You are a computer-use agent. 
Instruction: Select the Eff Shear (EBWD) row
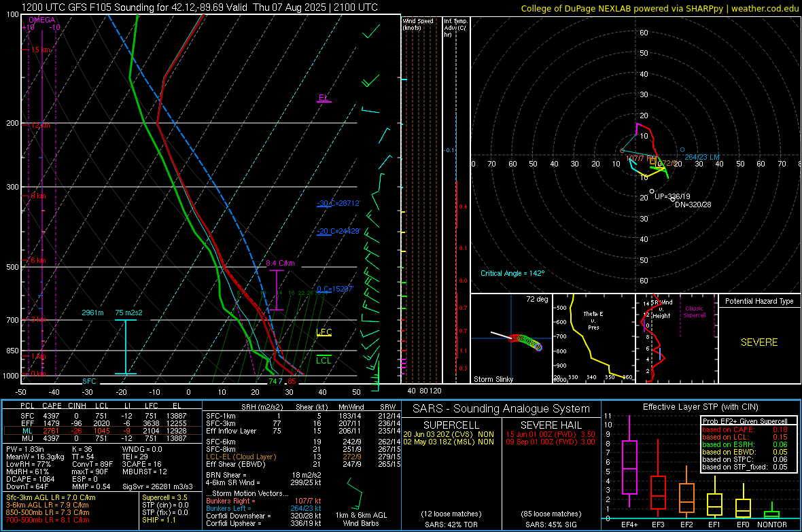[x=303, y=464]
